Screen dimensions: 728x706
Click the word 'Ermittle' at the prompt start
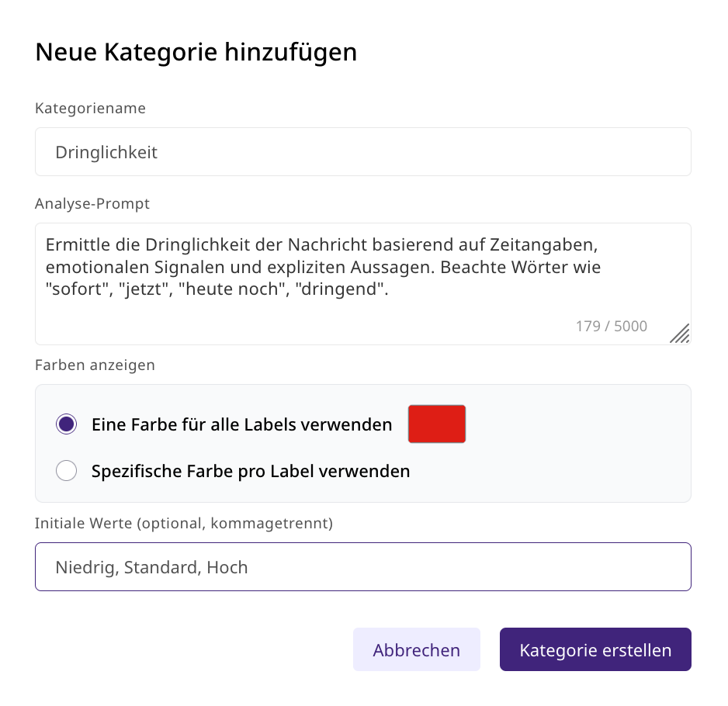(x=75, y=244)
